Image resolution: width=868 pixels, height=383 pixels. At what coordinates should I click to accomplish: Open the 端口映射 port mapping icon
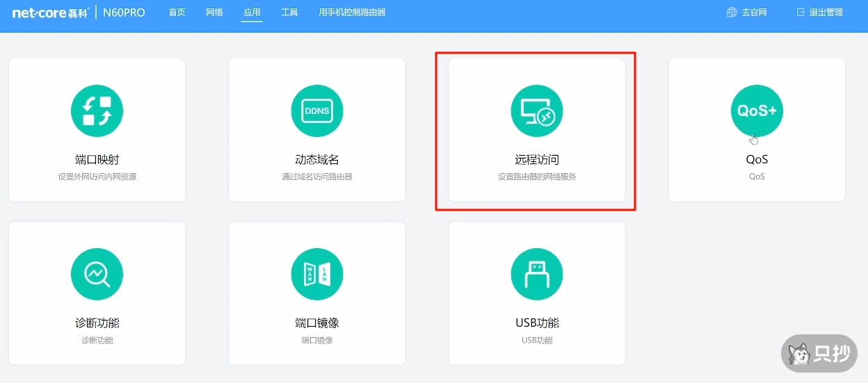click(x=97, y=111)
